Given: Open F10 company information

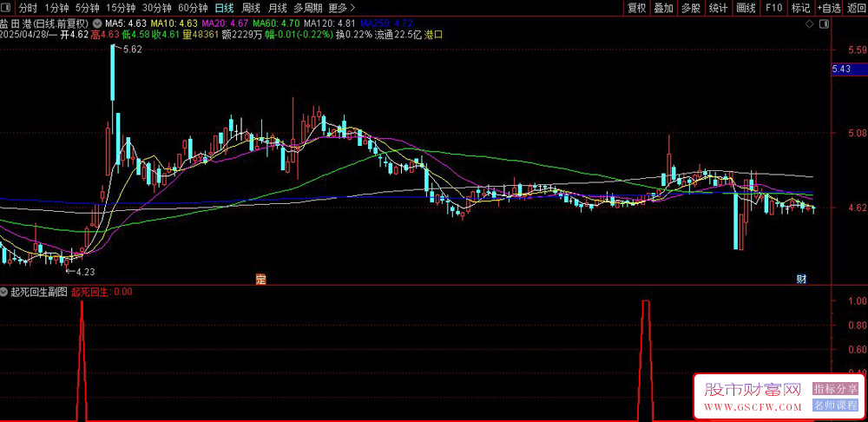Looking at the screenshot, I should 773,8.
